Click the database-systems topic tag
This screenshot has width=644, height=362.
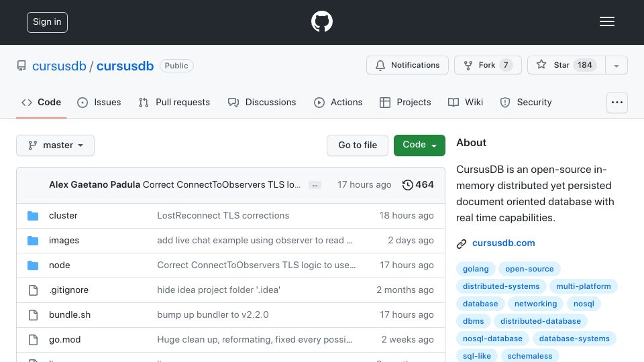tap(574, 339)
